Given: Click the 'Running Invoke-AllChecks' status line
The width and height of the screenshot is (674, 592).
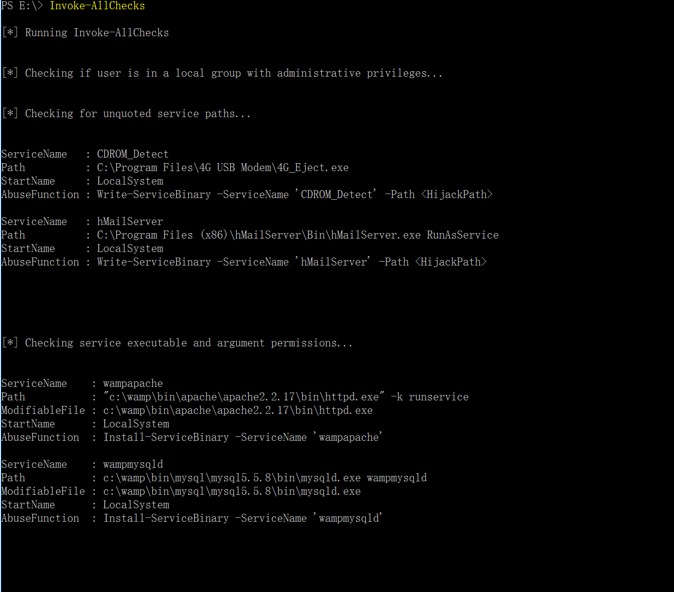Looking at the screenshot, I should pos(85,33).
